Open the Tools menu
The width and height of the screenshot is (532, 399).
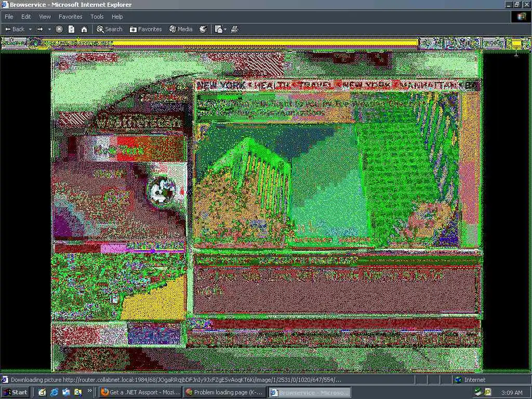97,17
